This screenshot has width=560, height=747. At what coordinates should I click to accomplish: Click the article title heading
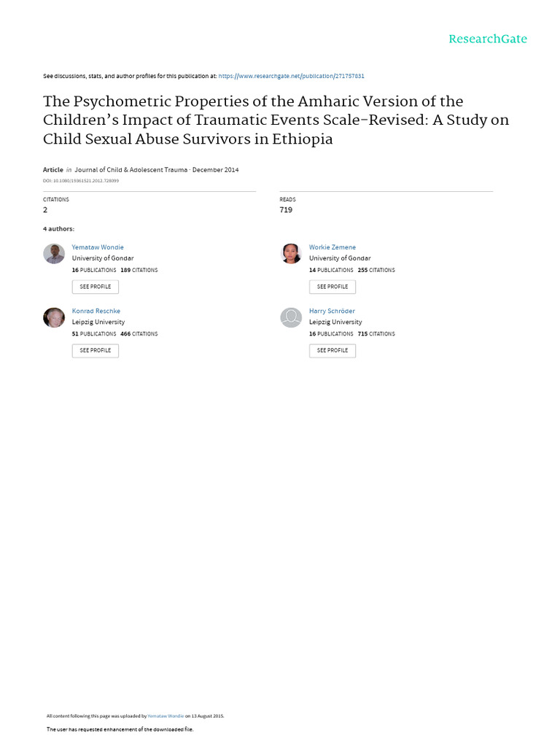tap(276, 120)
